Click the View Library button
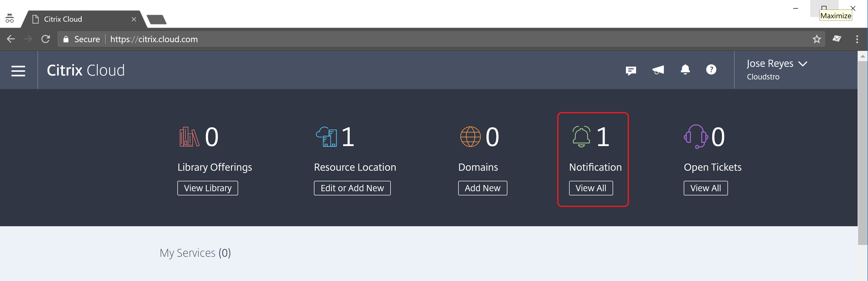 coord(207,188)
